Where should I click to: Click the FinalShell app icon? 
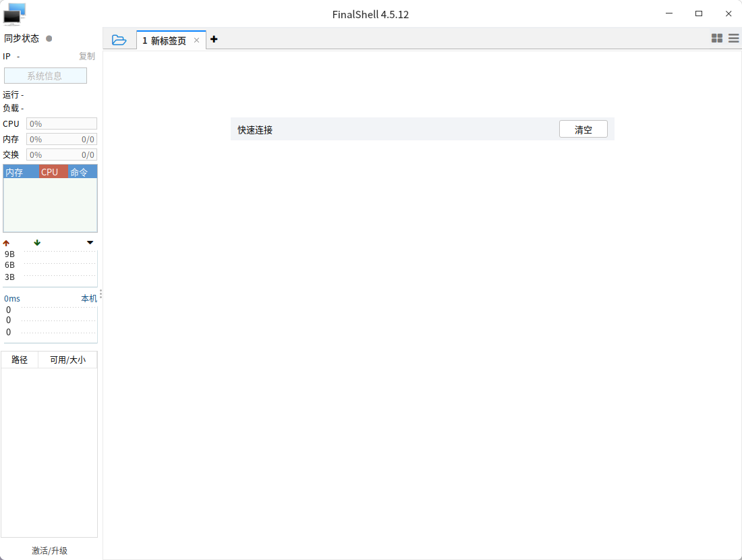point(14,13)
